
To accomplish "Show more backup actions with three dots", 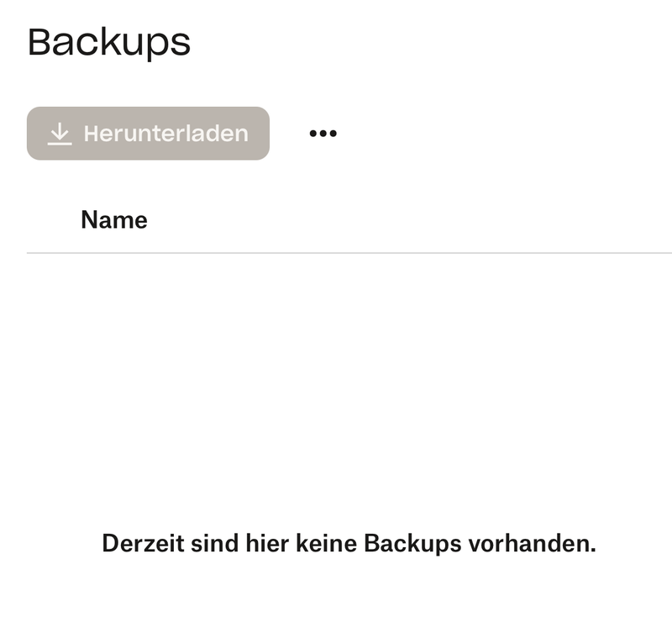I will (x=323, y=134).
